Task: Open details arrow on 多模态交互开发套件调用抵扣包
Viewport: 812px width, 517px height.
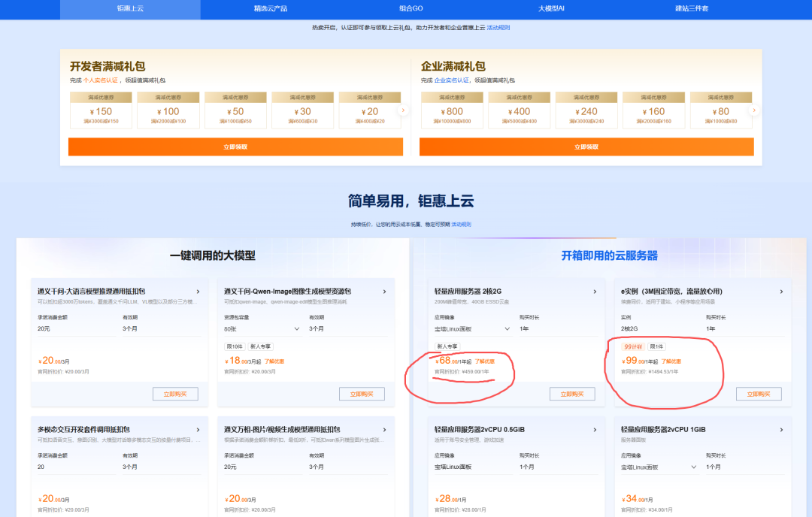Action: click(x=198, y=429)
